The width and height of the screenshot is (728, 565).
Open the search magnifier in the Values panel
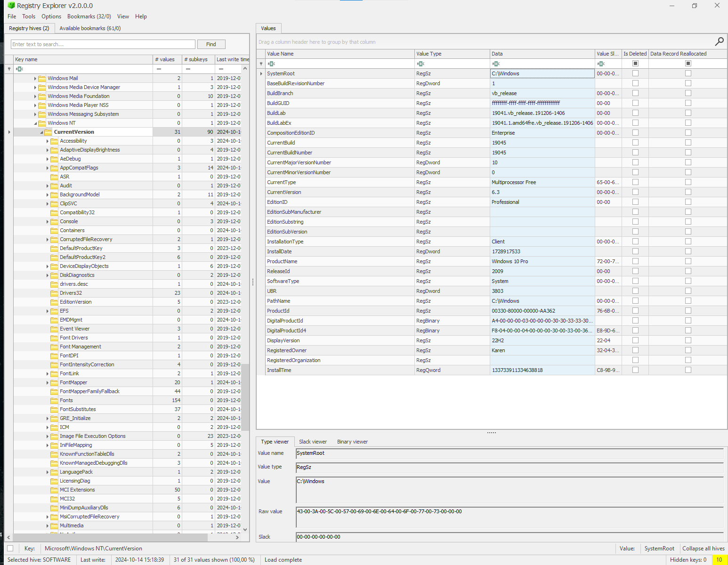click(719, 41)
